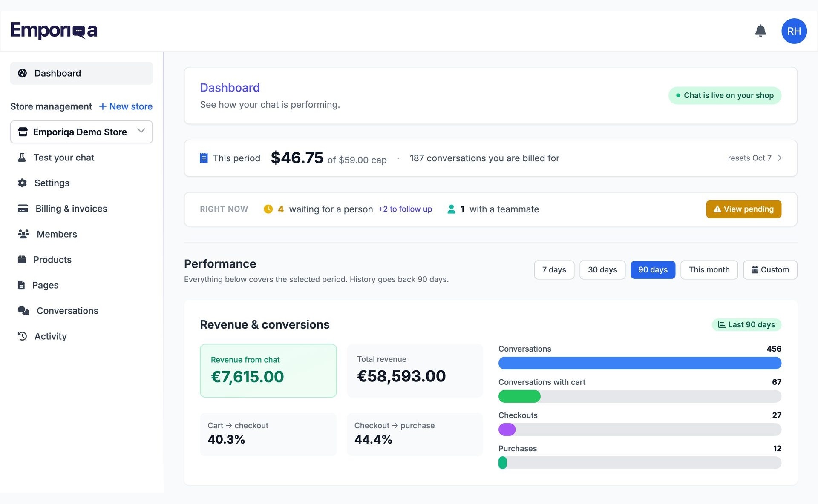Click the Test your chat flask icon

pyautogui.click(x=22, y=157)
